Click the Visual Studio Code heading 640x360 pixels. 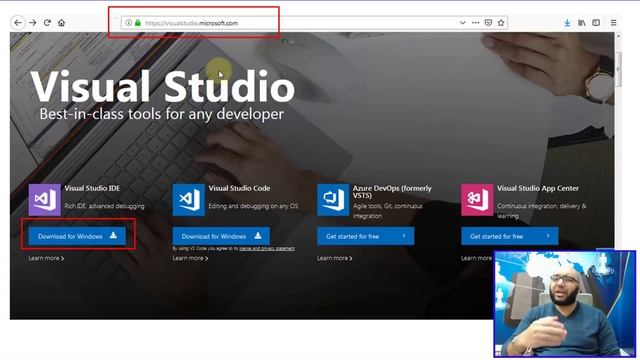click(239, 188)
